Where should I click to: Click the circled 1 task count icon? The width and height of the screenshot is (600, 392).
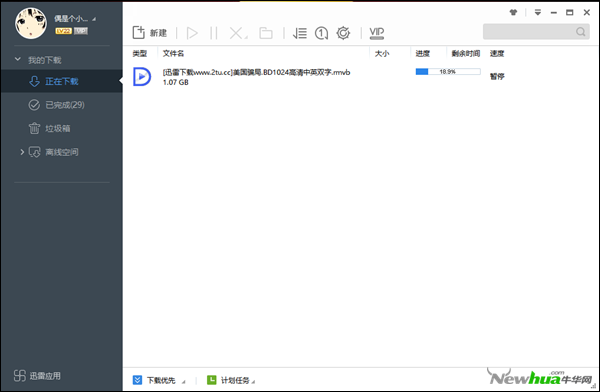point(321,33)
